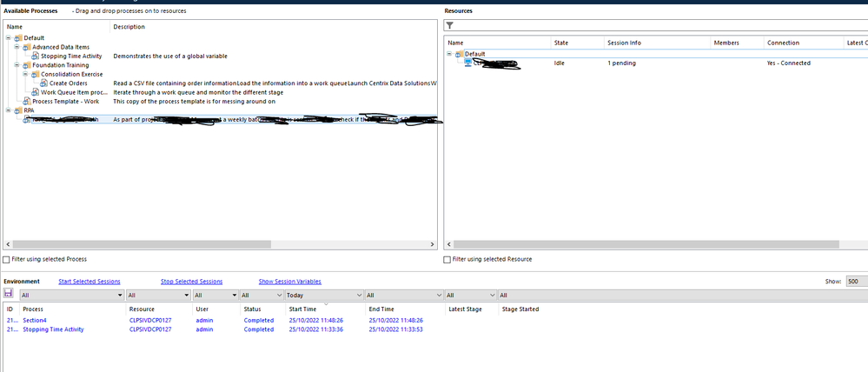
Task: Click the '1 pending' session info cell
Action: point(621,63)
